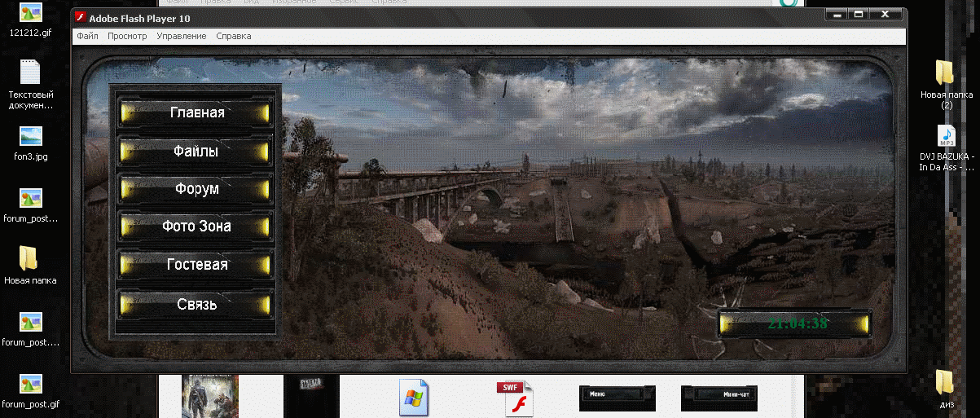
Task: Select the stalker cover art thumbnail
Action: [x=210, y=397]
